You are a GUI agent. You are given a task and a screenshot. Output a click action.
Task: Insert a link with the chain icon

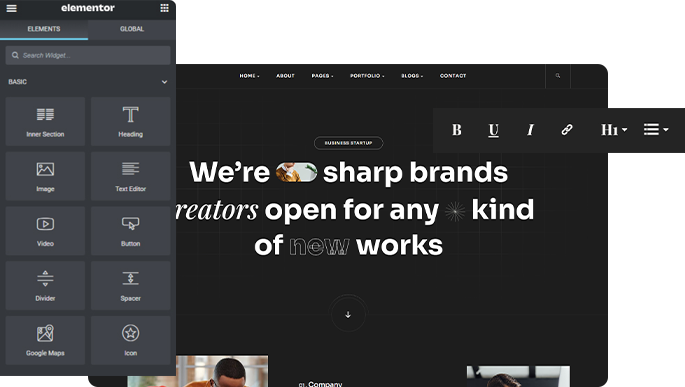(567, 130)
